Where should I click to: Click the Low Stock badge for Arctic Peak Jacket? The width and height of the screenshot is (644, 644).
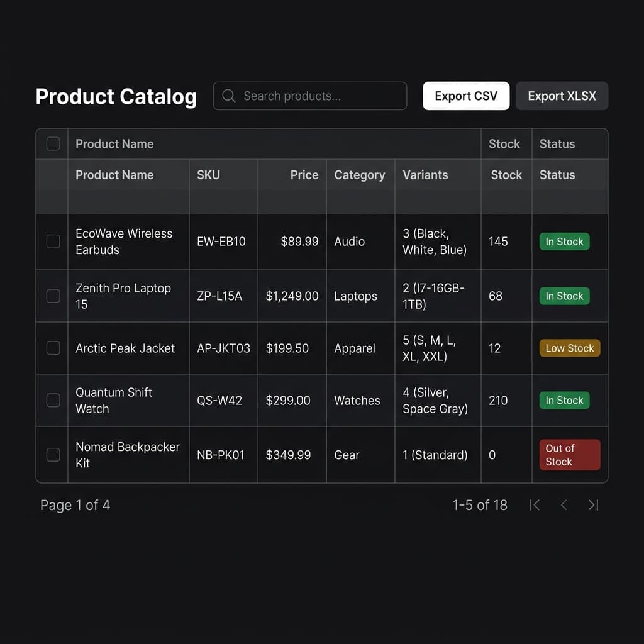(569, 348)
